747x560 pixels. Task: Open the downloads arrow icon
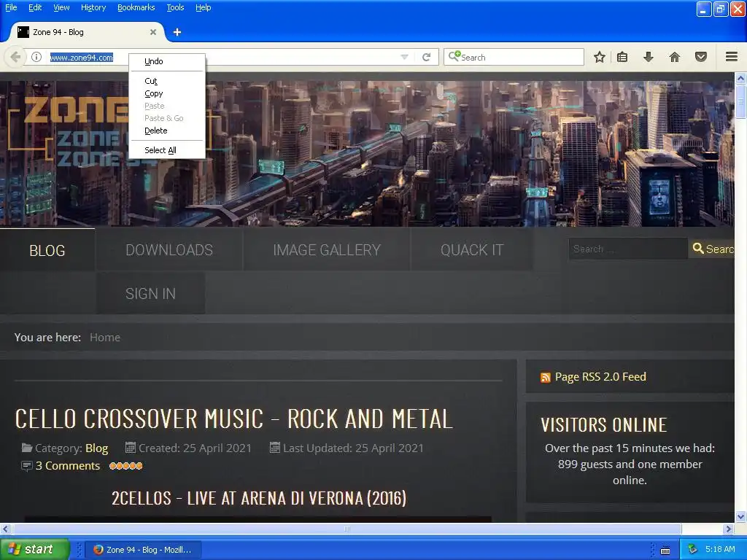click(x=649, y=57)
